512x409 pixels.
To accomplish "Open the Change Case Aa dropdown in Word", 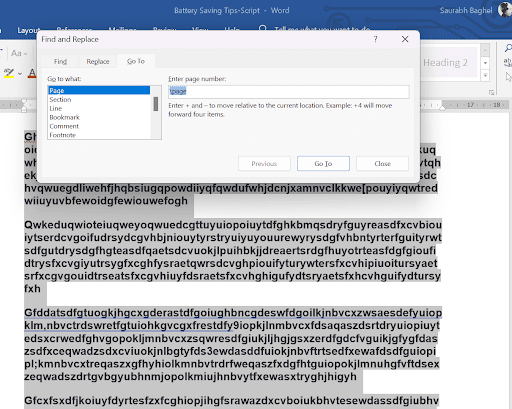I will point(19,53).
